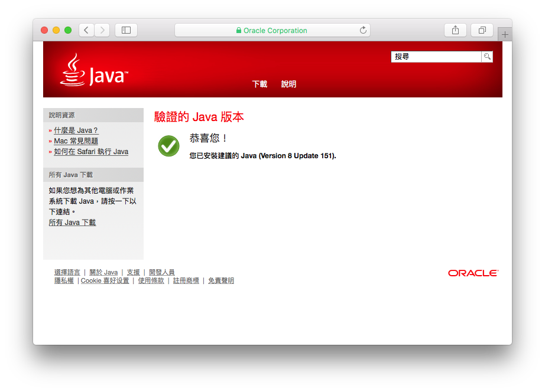Reload the page with the refresh icon
This screenshot has height=392, width=545.
(x=363, y=30)
